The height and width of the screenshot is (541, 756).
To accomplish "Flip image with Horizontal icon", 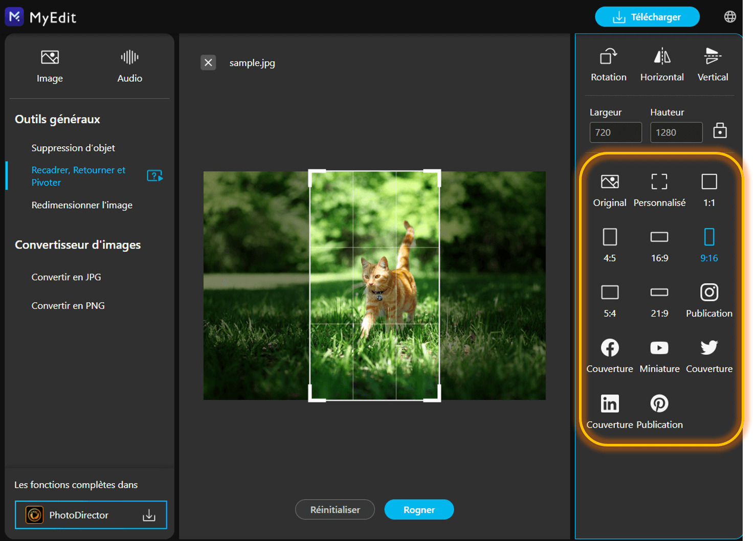I will click(x=662, y=65).
